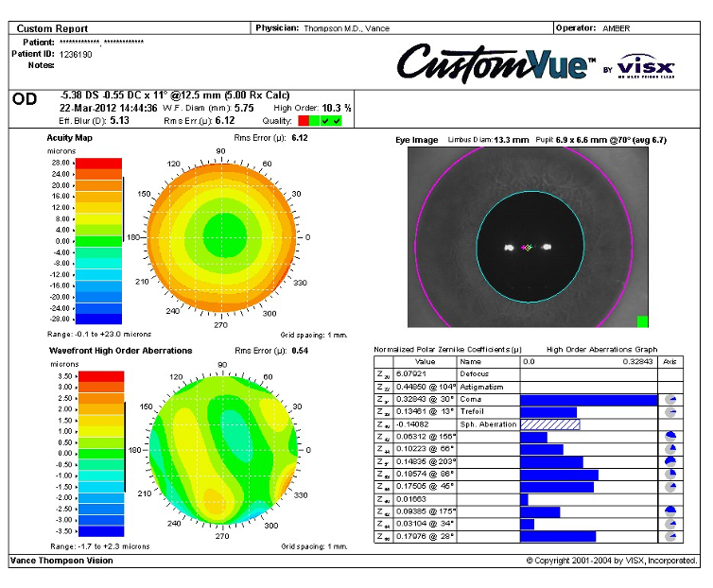The width and height of the screenshot is (713, 588).
Task: Click the Coma row axis pie icon
Action: 670,400
